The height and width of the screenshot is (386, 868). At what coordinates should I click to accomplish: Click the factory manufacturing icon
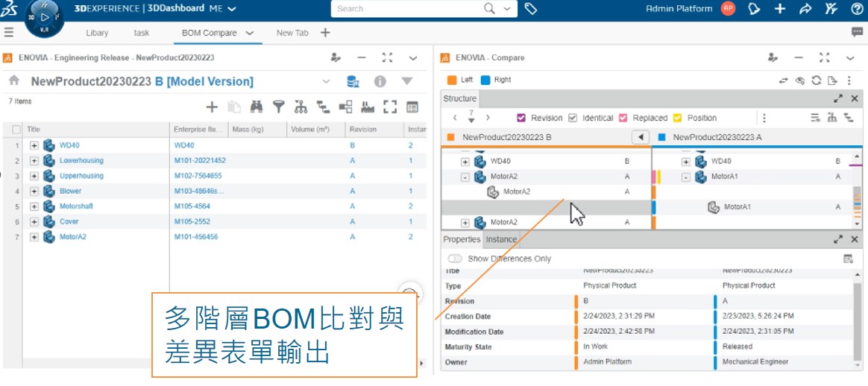(368, 107)
